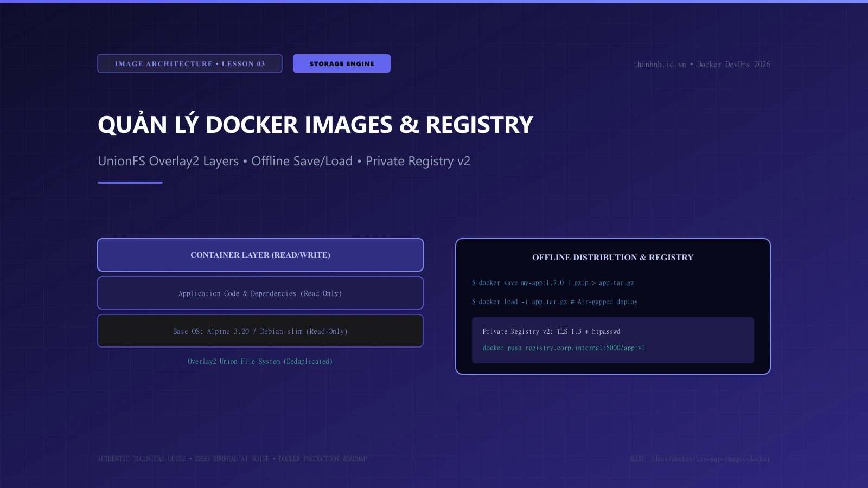Image resolution: width=868 pixels, height=488 pixels.
Task: Select the CONTAINER LAYER (READ/WRITE) box
Action: (x=260, y=255)
